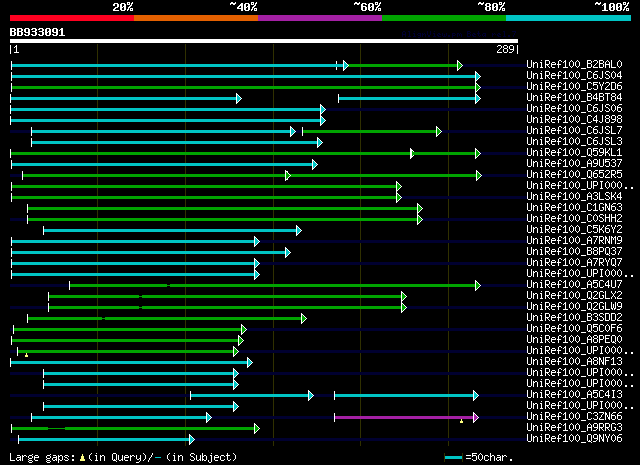Select the UniRef100_Q2GLX2 label
This screenshot has height=465, width=640.
[x=574, y=296]
